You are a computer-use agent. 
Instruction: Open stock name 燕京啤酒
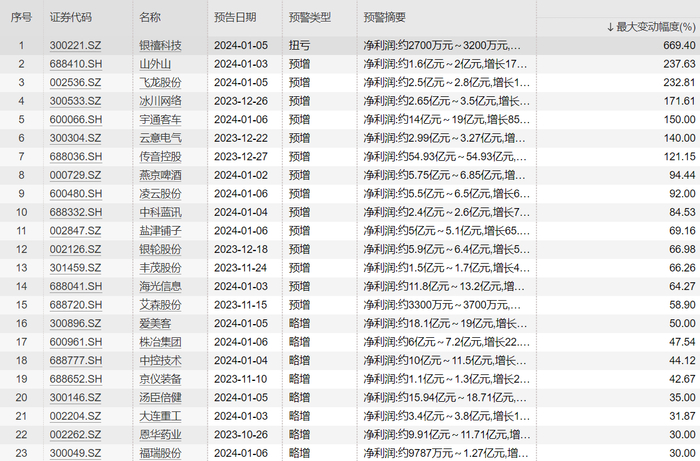coord(161,175)
